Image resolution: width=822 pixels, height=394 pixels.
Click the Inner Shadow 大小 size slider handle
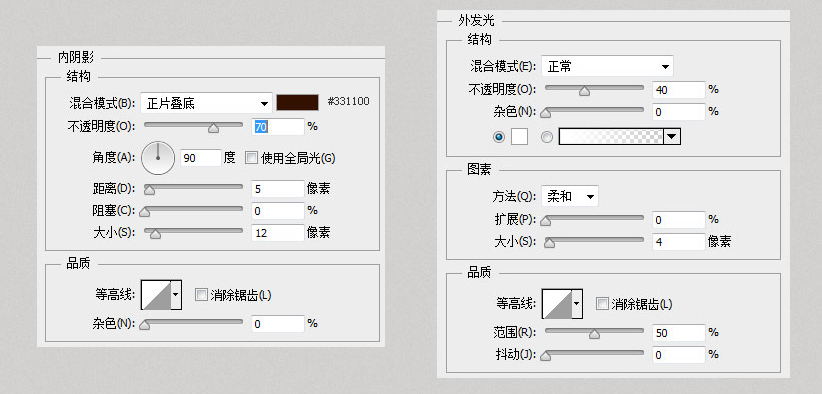point(155,234)
